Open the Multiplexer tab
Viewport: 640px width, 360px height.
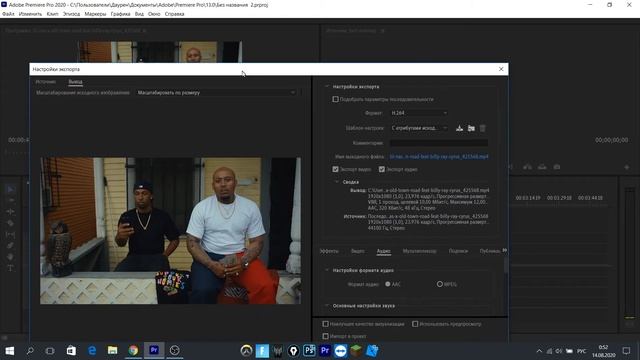[420, 251]
